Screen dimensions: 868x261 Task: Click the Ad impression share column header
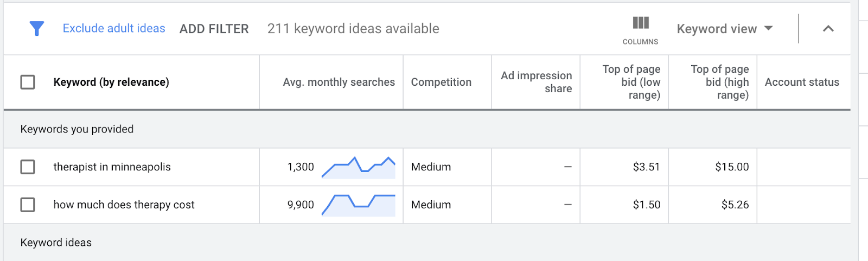click(x=536, y=82)
